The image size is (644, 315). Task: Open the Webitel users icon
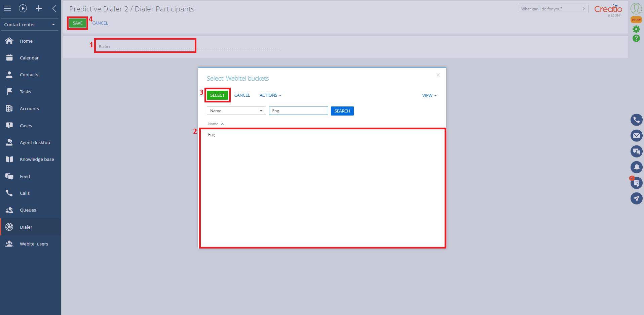pos(9,244)
